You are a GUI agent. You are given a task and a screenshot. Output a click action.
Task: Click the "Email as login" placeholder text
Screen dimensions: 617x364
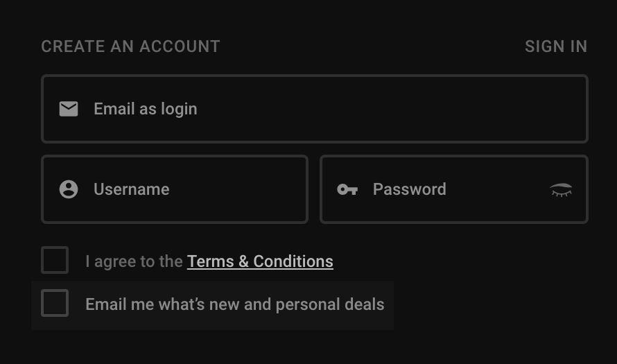146,109
